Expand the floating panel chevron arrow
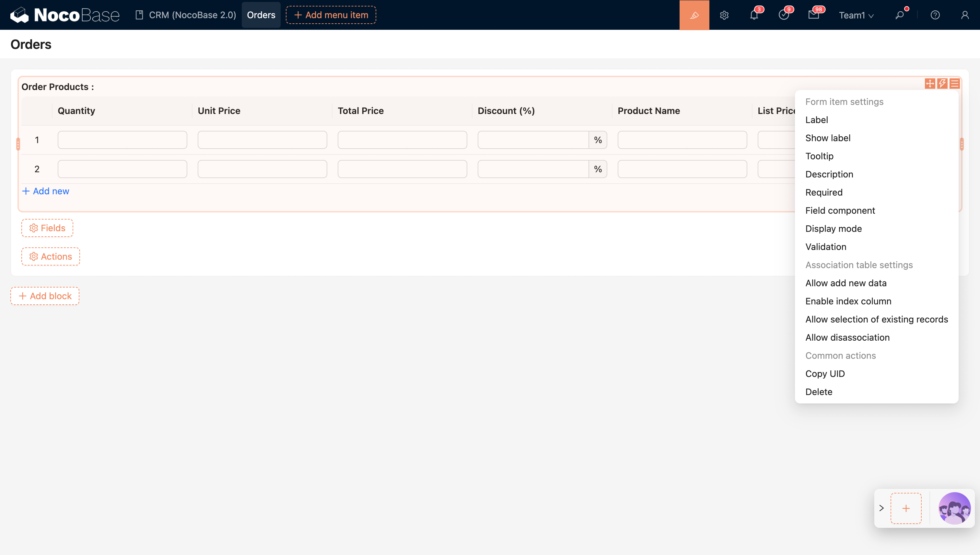This screenshot has height=555, width=980. point(881,508)
